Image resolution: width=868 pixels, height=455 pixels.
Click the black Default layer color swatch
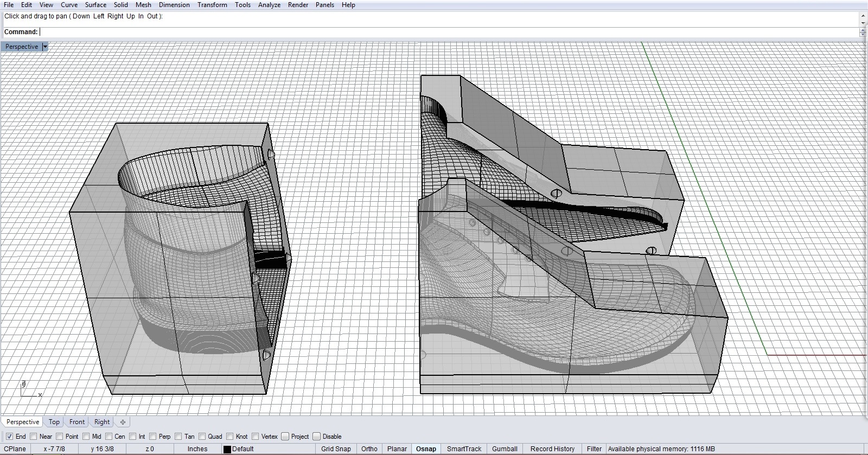click(227, 449)
